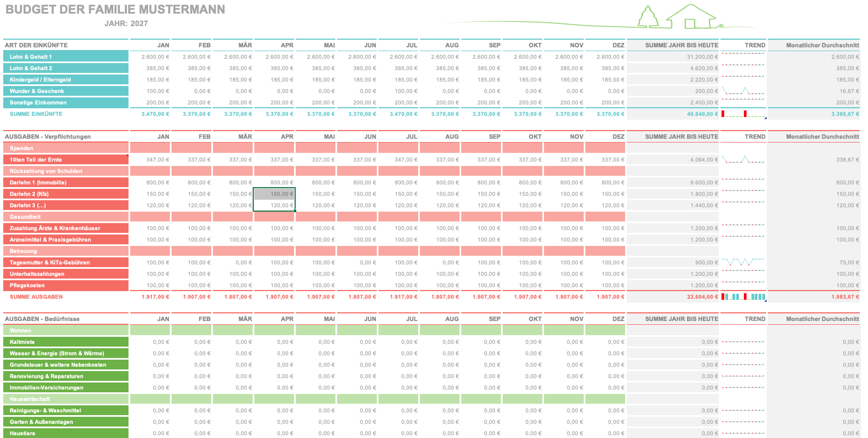Select the year 2027 cell
Screen dimensions: 868x438
click(x=139, y=23)
